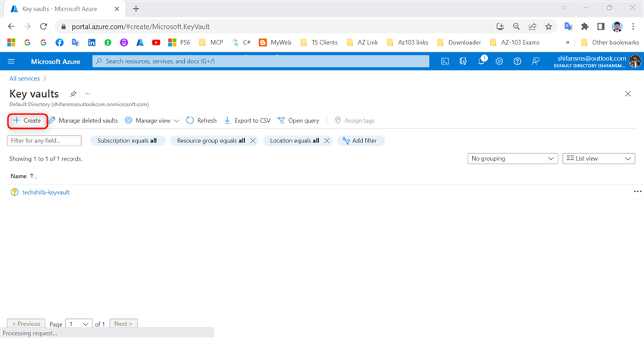Open Resource group equals all filter

click(211, 140)
